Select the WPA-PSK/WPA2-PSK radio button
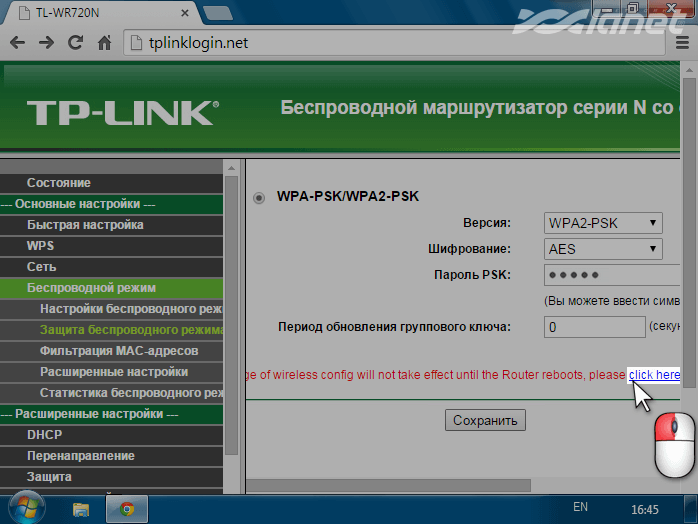This screenshot has width=698, height=524. pyautogui.click(x=259, y=198)
